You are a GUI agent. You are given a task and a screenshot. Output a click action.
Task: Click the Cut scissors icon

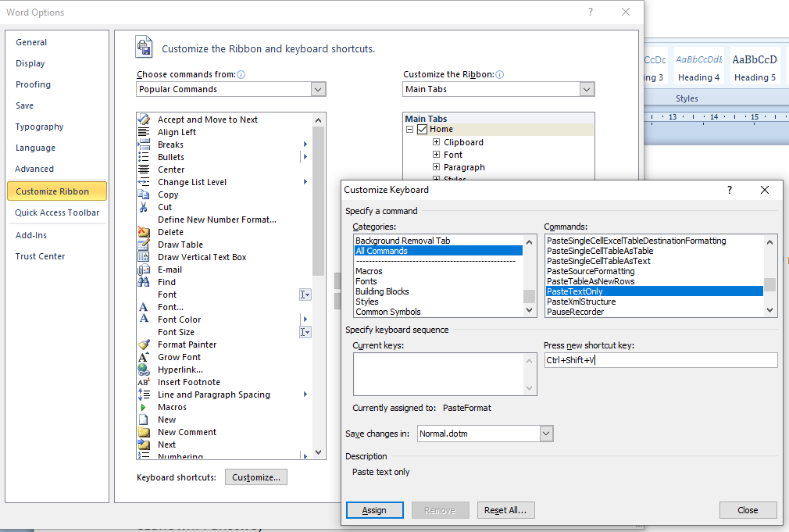[144, 207]
